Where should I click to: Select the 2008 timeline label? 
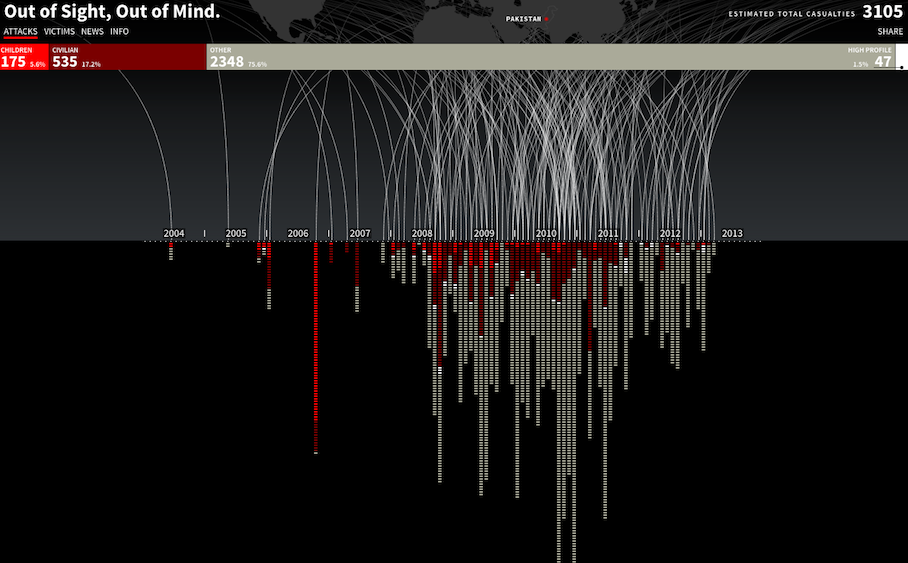pyautogui.click(x=422, y=234)
